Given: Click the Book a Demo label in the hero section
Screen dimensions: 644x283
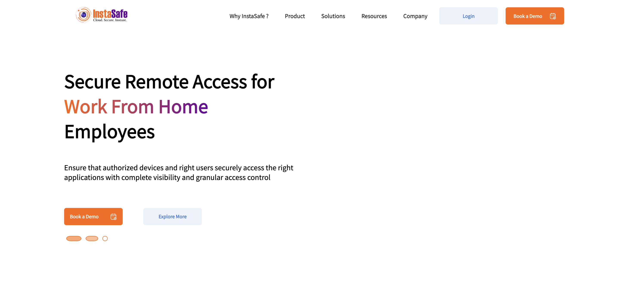Looking at the screenshot, I should (x=84, y=217).
